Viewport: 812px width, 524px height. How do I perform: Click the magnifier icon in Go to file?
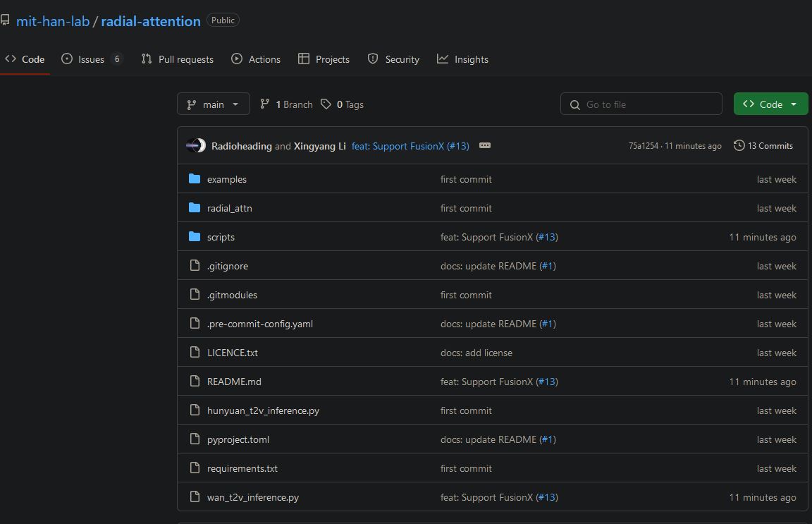pyautogui.click(x=575, y=104)
